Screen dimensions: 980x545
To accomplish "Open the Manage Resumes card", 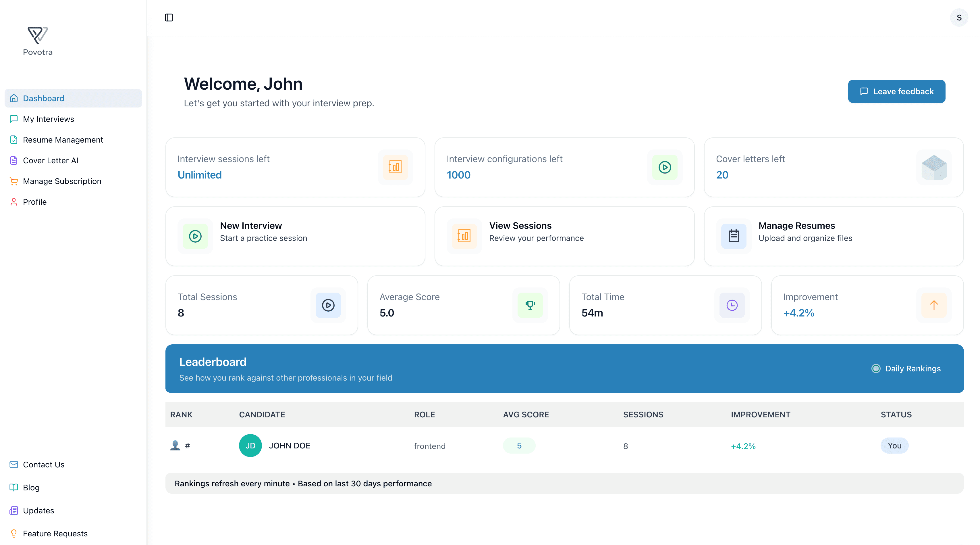I will click(x=834, y=236).
